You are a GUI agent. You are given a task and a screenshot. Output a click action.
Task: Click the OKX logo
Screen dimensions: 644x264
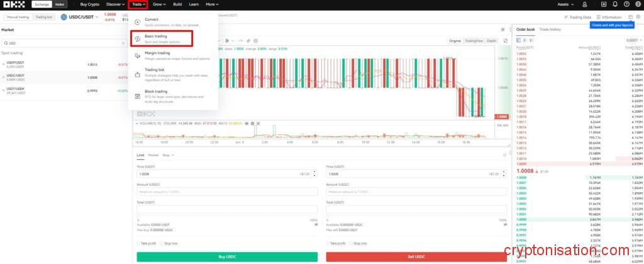[x=14, y=4]
